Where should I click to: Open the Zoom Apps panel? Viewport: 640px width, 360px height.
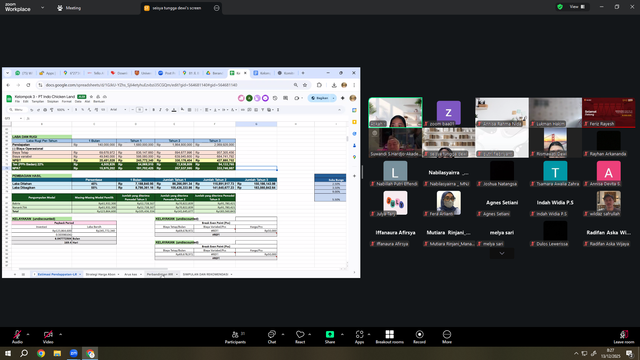click(359, 337)
